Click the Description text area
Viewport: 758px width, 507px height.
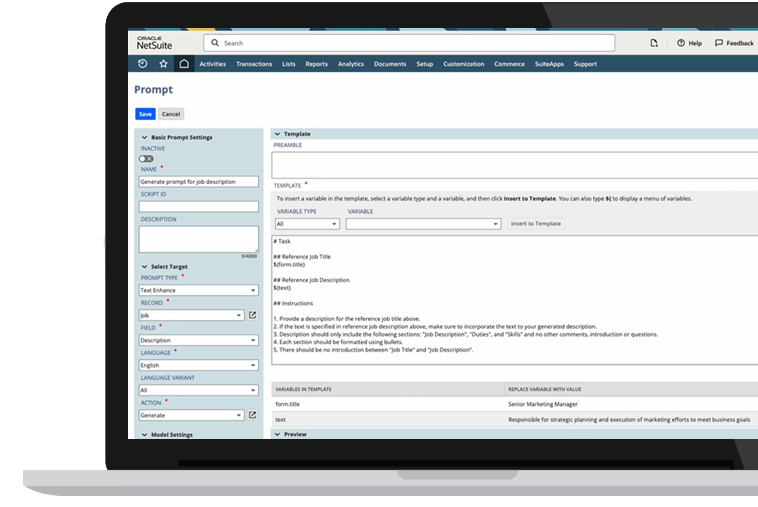[x=199, y=239]
